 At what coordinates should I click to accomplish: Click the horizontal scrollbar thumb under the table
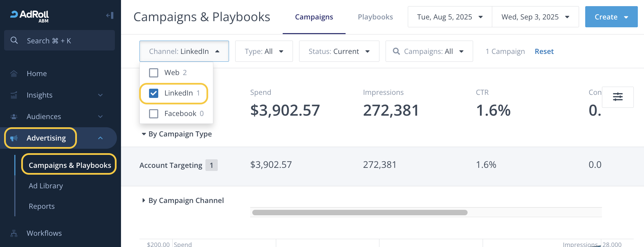coord(360,213)
